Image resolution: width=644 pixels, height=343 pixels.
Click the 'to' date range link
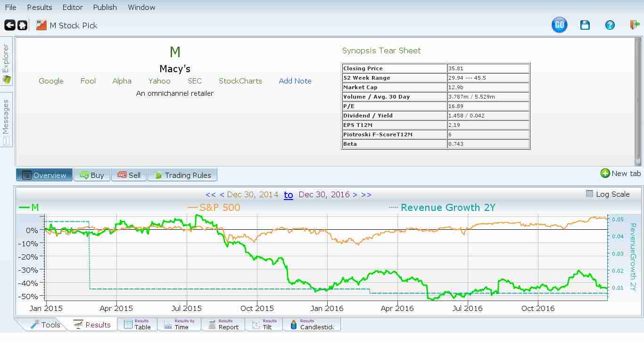pyautogui.click(x=289, y=194)
